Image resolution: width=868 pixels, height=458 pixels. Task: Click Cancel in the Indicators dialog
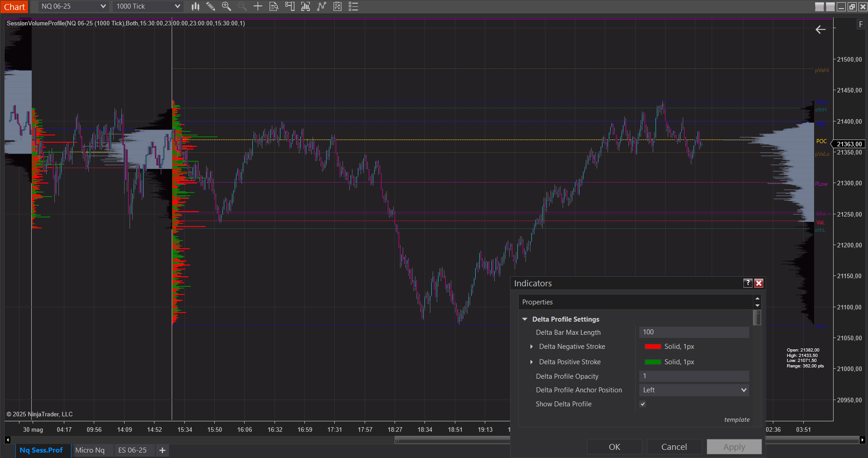674,447
